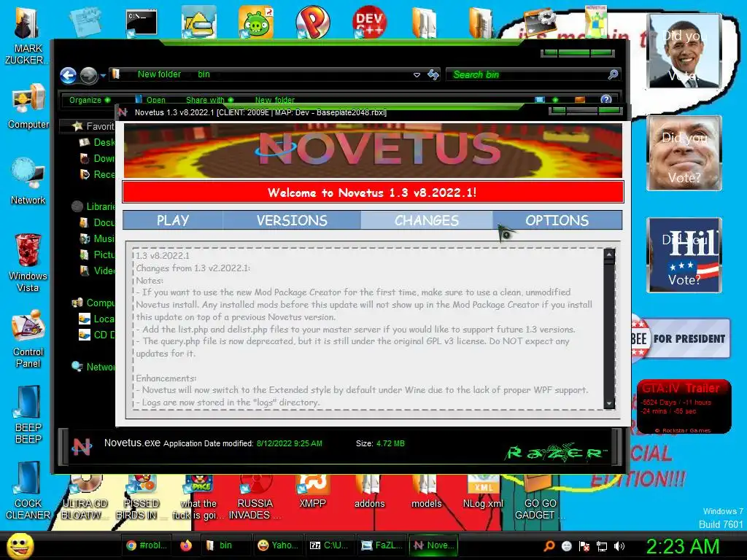Screen dimensions: 747x560
Task: Open the BEEP BEEP desktop shortcut
Action: tap(28, 414)
